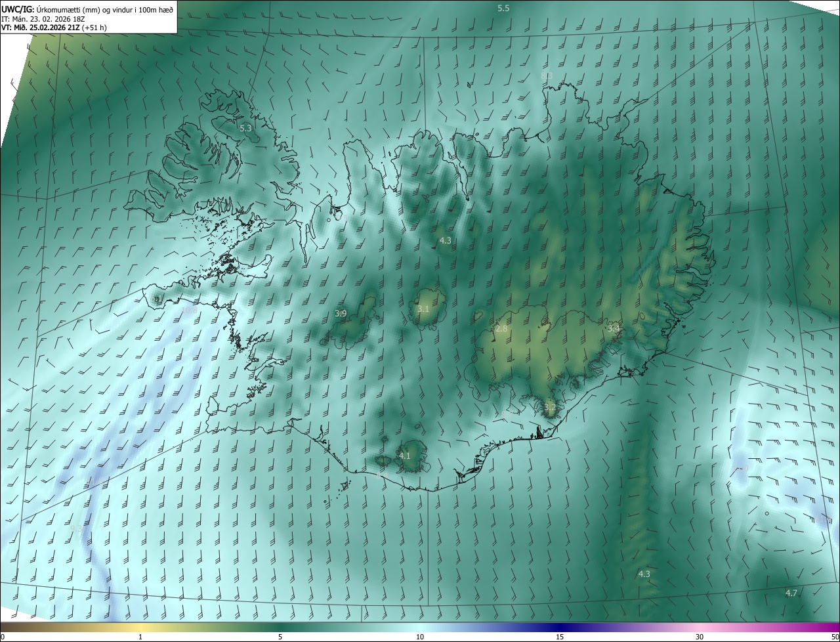The width and height of the screenshot is (840, 642).
Task: Click the color scale tick label '10'
Action: (x=420, y=637)
